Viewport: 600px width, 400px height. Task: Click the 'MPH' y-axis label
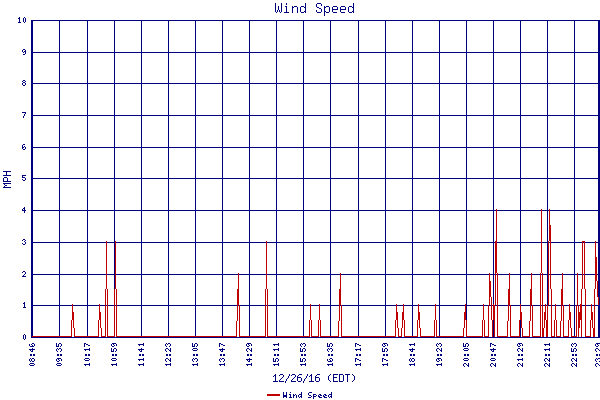point(7,179)
